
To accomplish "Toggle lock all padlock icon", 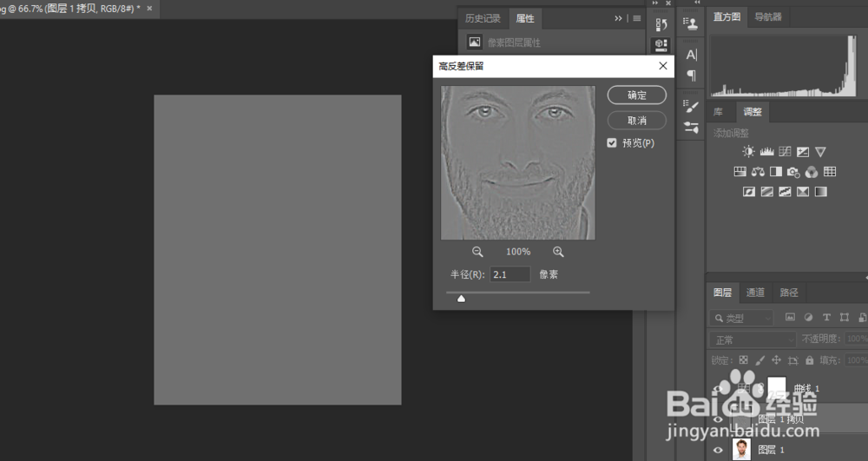I will coord(809,360).
